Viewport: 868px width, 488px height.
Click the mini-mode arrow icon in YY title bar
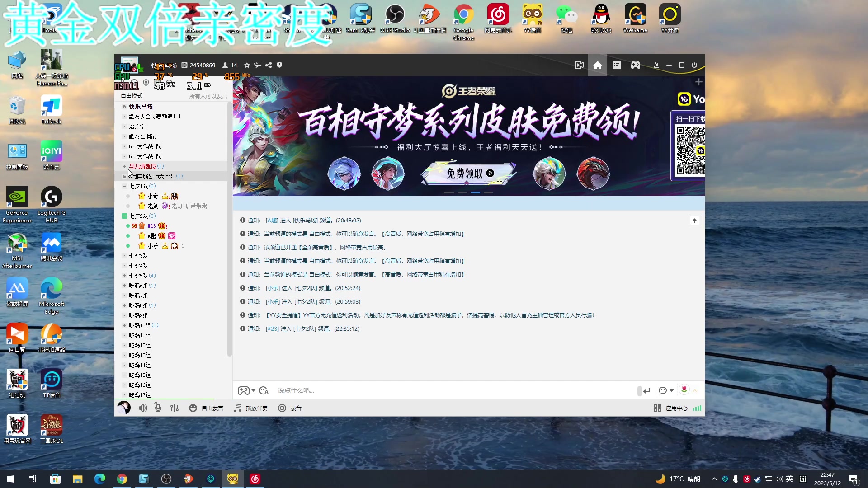656,65
